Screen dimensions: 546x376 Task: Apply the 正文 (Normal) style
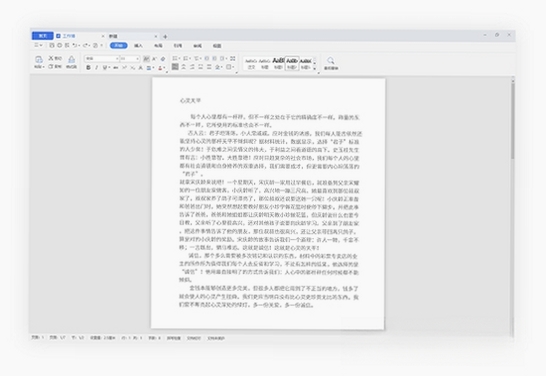[251, 63]
